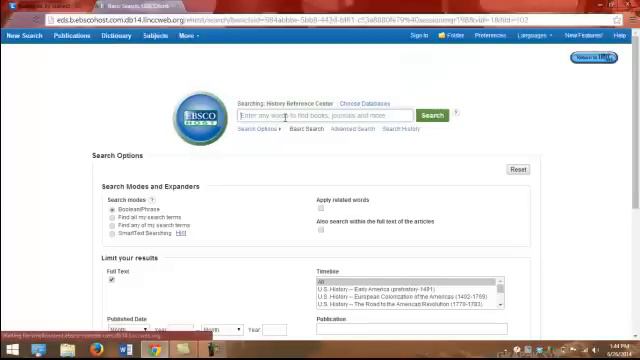Click the volume speaker tray icon
The width and height of the screenshot is (640, 360).
(x=596, y=350)
